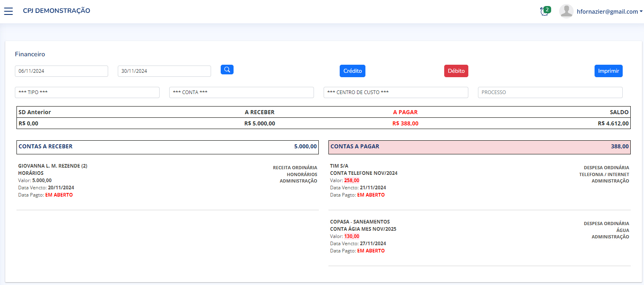Select the COPASA - SANEAMENTOS payable entry
This screenshot has height=285, width=644.
pyautogui.click(x=360, y=222)
